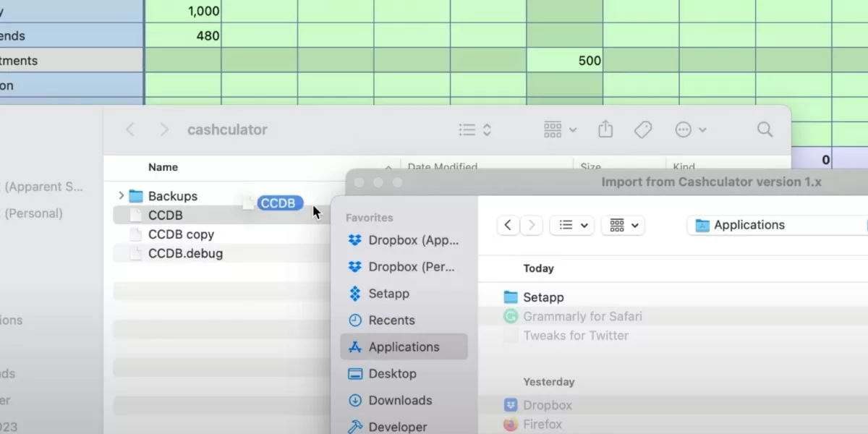Select Firefox under Yesterday in the file list

click(533, 425)
